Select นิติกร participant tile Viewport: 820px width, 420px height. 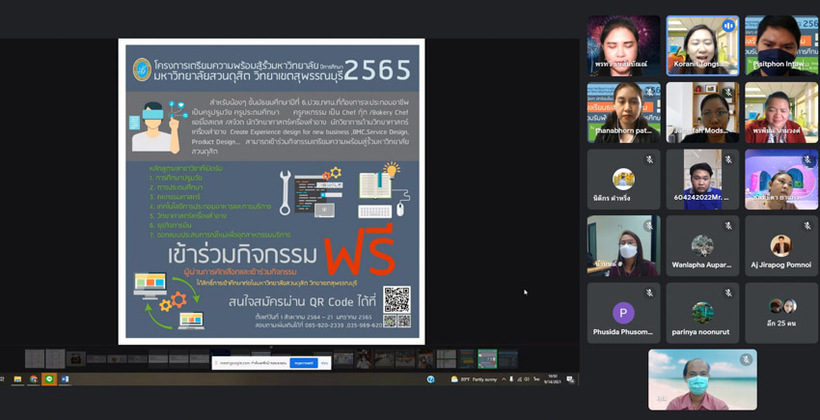point(623,179)
